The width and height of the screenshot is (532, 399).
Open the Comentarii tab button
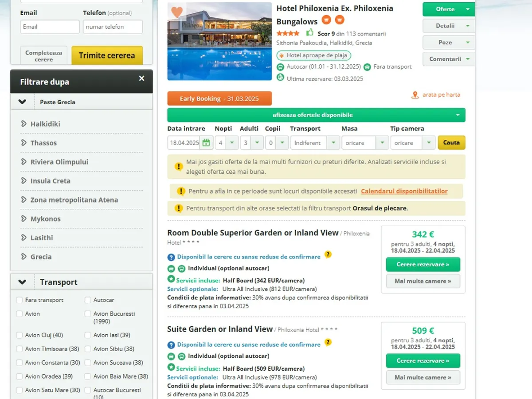point(448,59)
